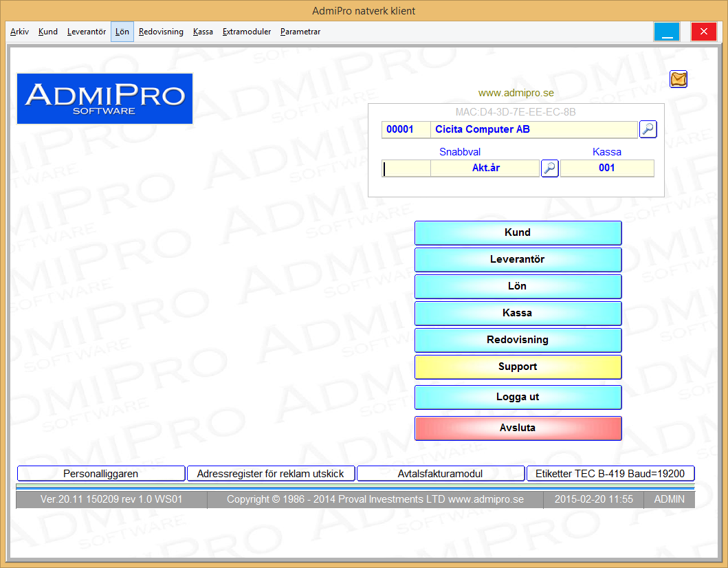Open Personalliggaren module
This screenshot has width=728, height=568.
101,473
